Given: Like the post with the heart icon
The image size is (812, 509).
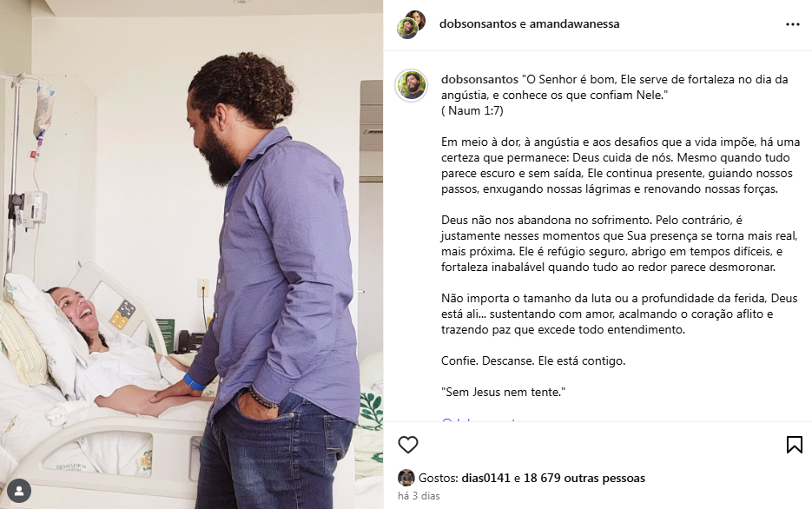Looking at the screenshot, I should click(x=408, y=445).
